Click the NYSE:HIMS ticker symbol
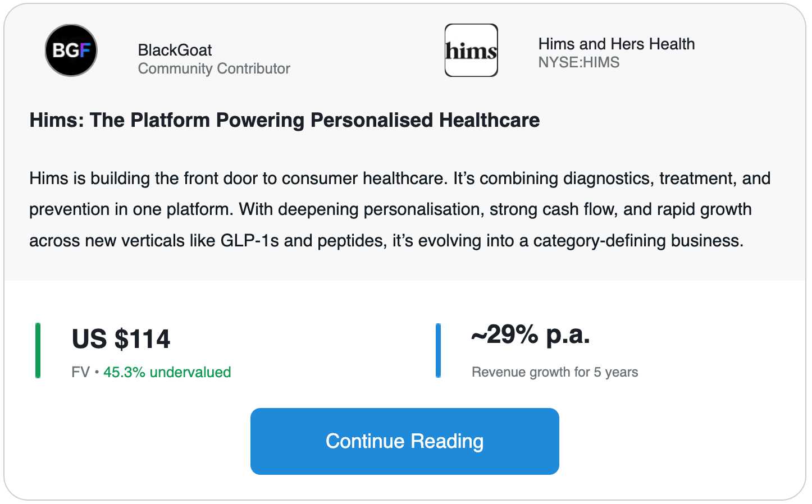 (579, 62)
